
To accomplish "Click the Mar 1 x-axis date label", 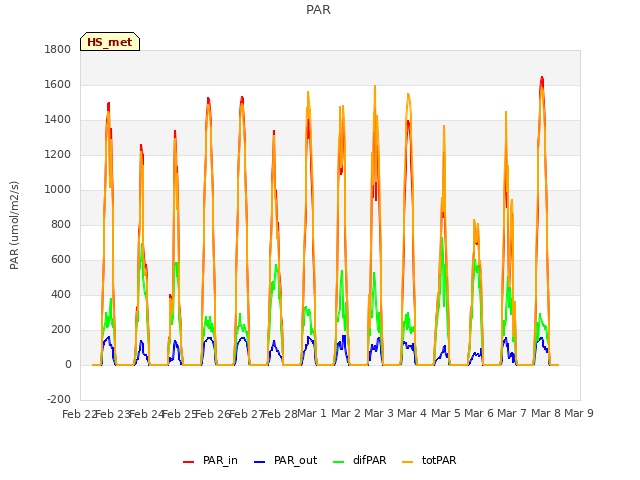I will point(312,413).
